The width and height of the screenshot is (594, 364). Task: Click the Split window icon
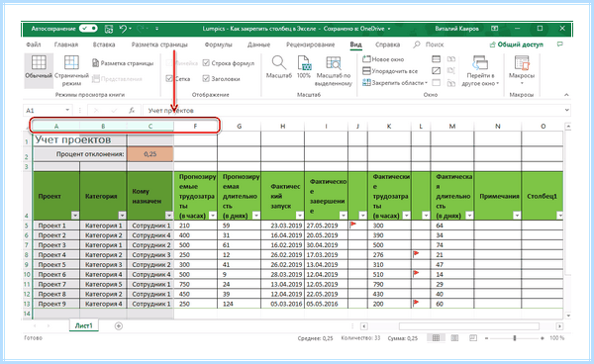click(436, 59)
